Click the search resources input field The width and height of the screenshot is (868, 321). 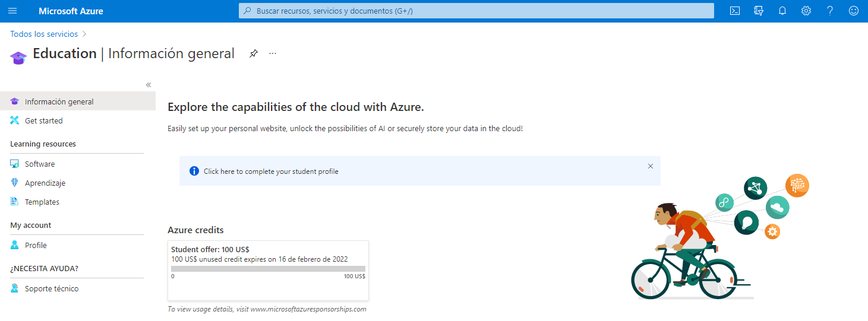(x=475, y=11)
